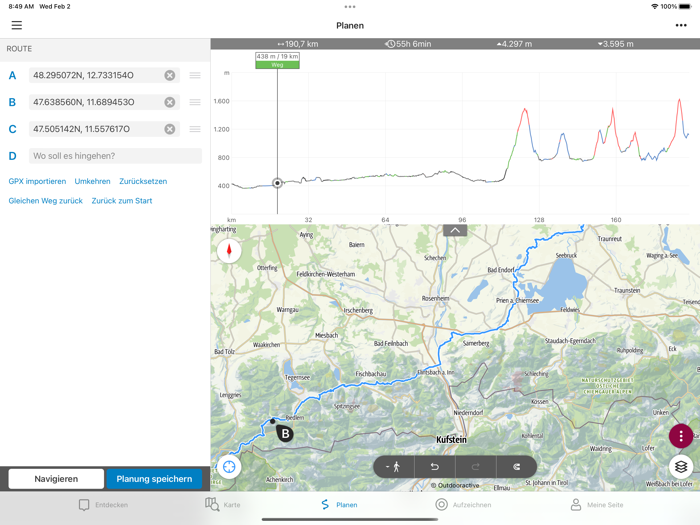This screenshot has width=700, height=525.
Task: Click the waypoint C coordinates field
Action: tap(104, 129)
